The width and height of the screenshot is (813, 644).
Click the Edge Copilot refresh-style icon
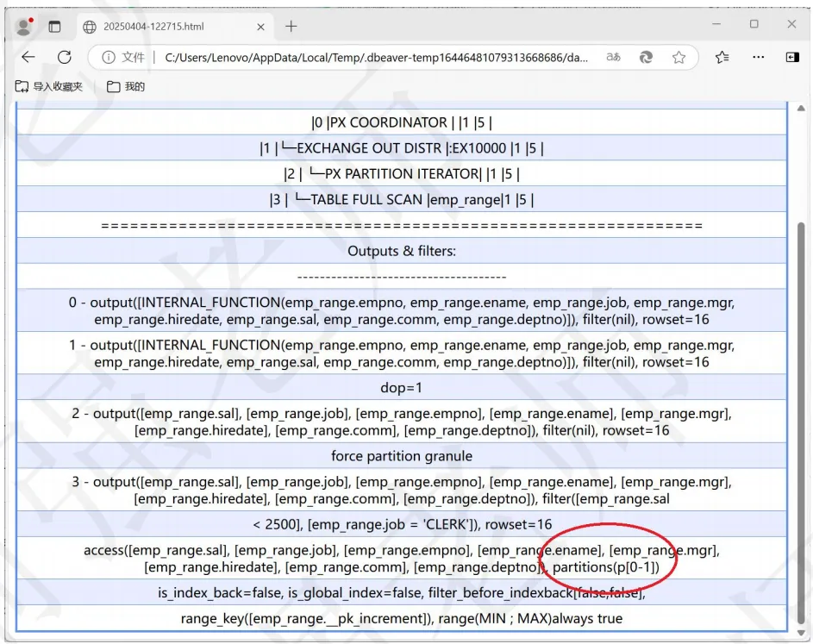tap(646, 57)
